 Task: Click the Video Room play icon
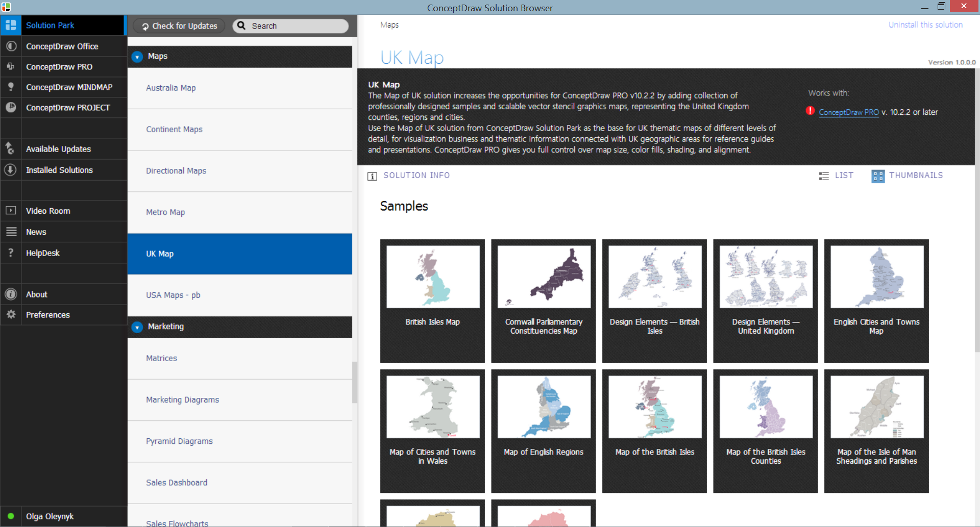tap(11, 210)
